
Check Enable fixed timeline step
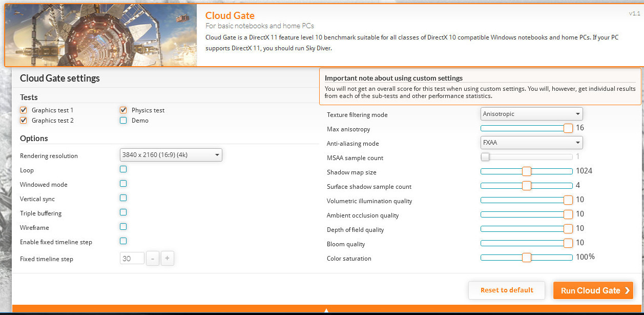123,241
